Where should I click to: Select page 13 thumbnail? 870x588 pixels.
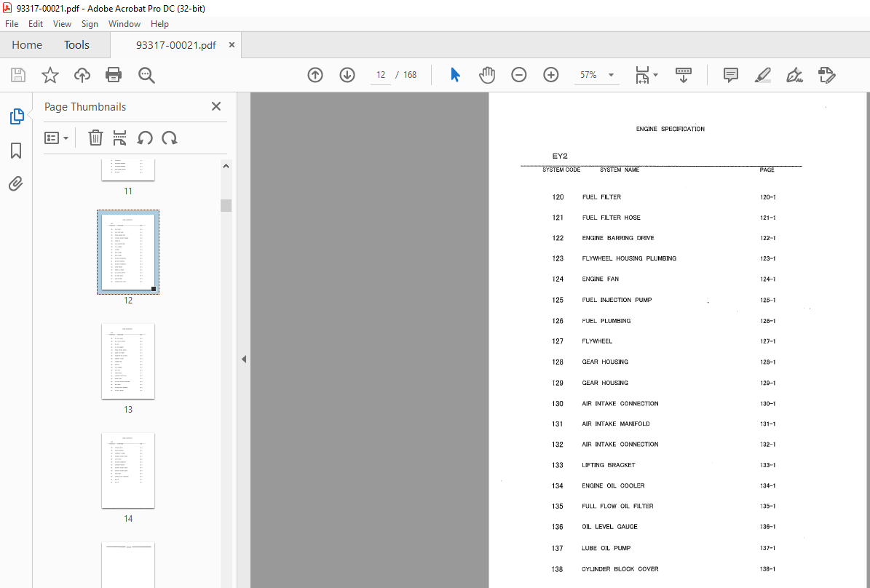click(x=128, y=361)
